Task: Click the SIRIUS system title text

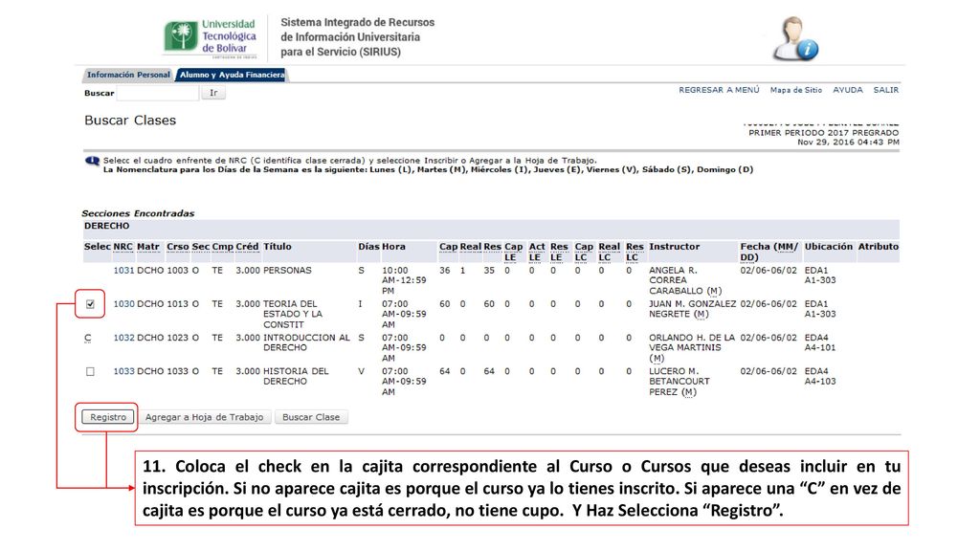Action: tap(357, 37)
